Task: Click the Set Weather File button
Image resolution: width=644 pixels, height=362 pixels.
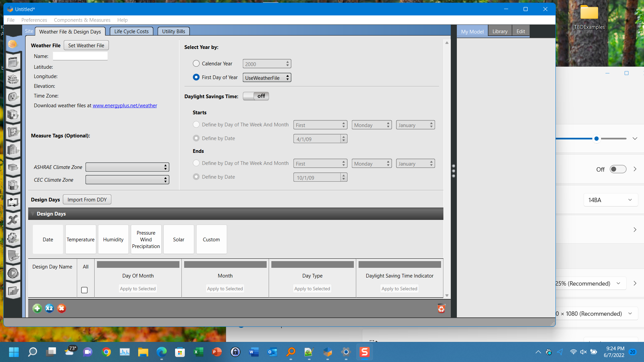Action: tap(86, 45)
